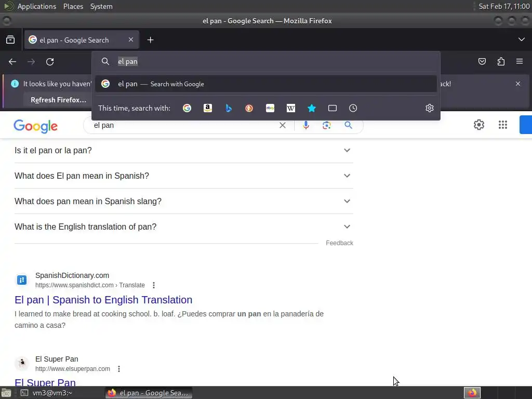Search this time with DuckDuckGo icon
This screenshot has width=532, height=399.
click(249, 108)
